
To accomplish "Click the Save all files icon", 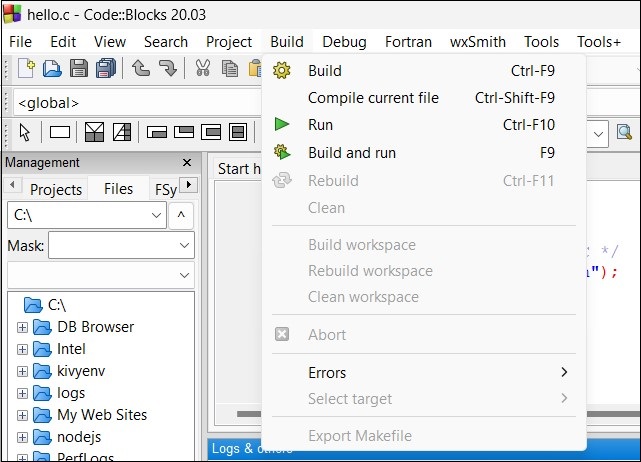I will pos(105,68).
